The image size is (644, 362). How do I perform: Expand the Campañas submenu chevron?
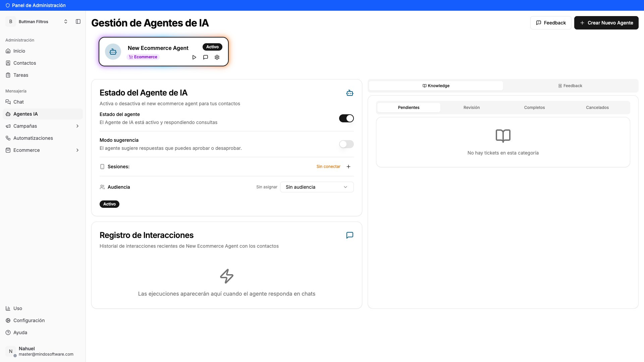pyautogui.click(x=77, y=126)
